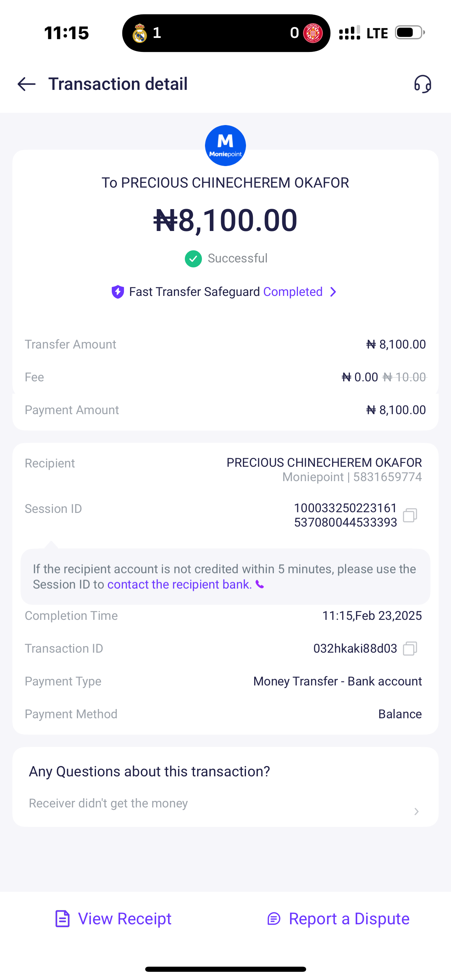Screen dimensions: 451x980
Task: Open customer support headset icon
Action: pyautogui.click(x=423, y=84)
